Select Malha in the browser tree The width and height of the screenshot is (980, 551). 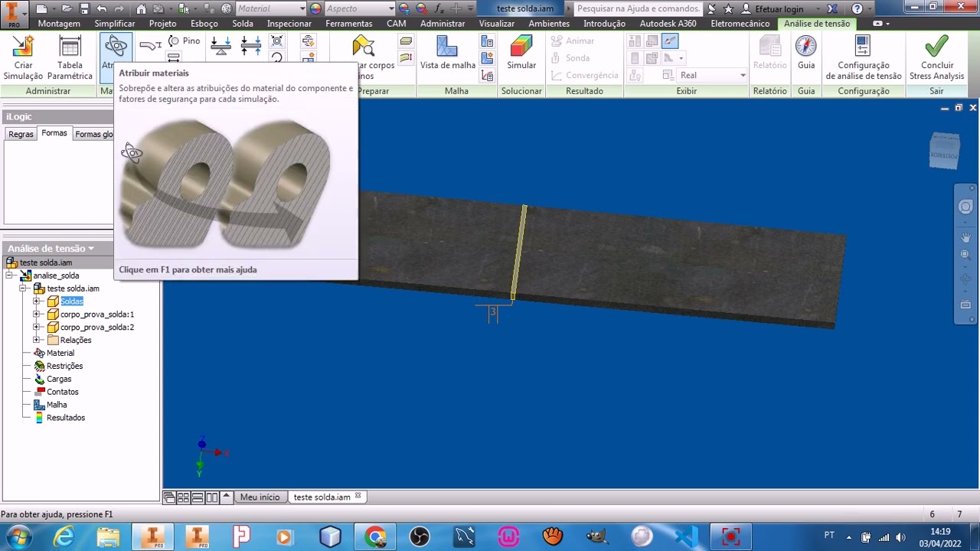click(57, 405)
